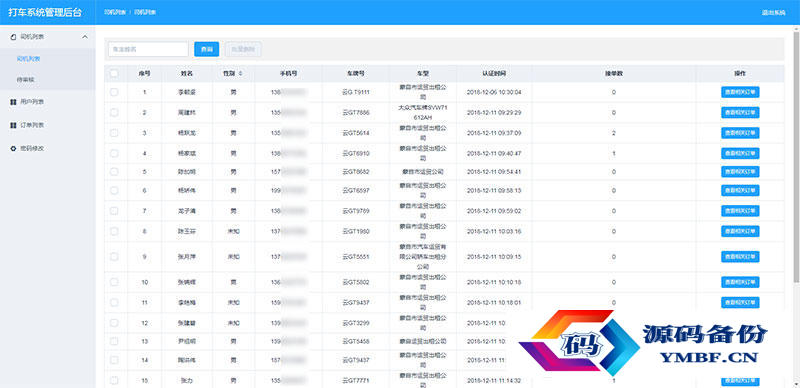
Task: Click the 认证时间 column header
Action: coord(494,74)
